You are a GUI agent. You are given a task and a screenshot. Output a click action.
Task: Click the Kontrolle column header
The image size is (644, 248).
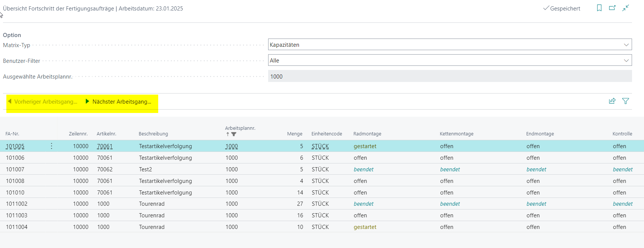coord(622,134)
